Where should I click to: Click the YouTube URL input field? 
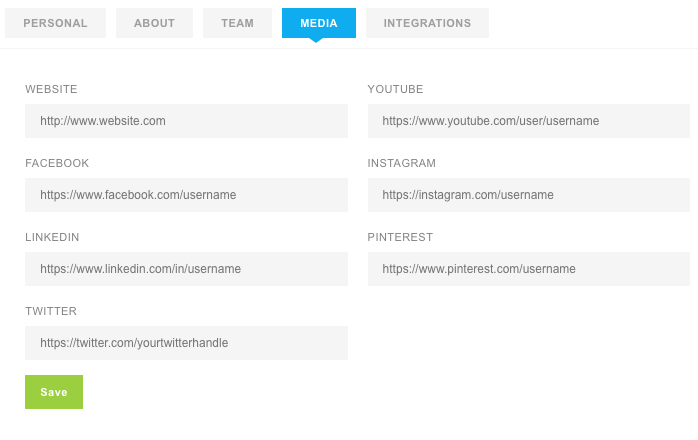pyautogui.click(x=529, y=121)
